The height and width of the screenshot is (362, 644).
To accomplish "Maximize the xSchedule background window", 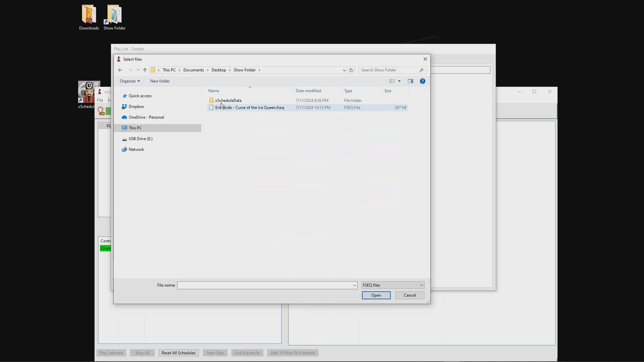I will click(534, 92).
